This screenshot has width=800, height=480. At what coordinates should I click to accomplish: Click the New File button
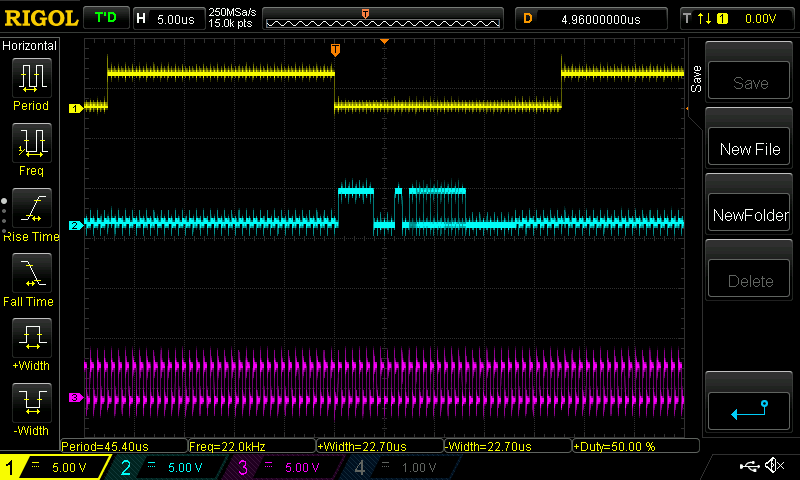coord(749,148)
